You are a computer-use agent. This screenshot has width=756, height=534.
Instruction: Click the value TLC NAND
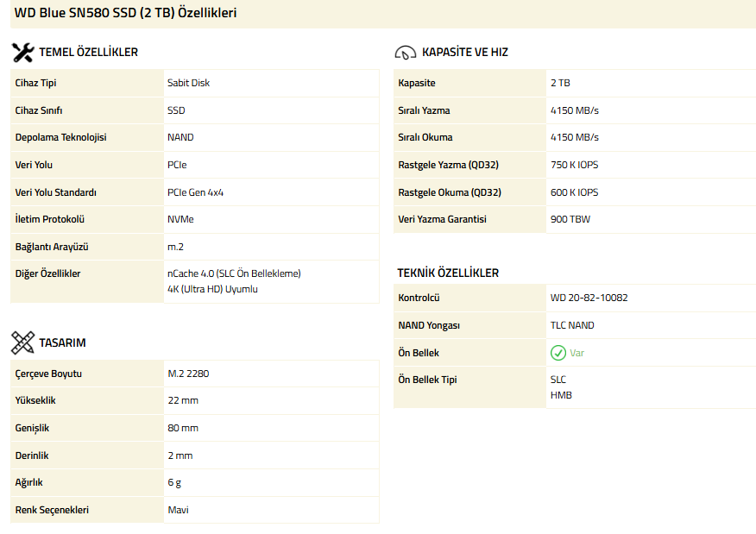pos(572,325)
